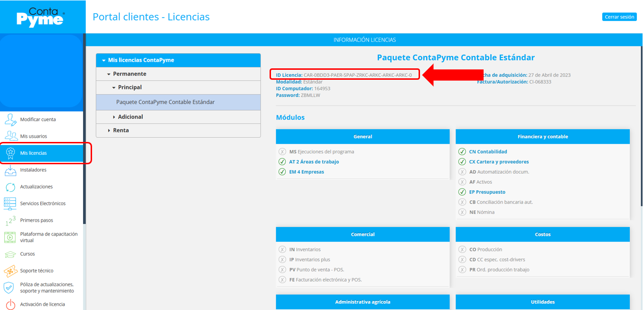This screenshot has width=644, height=310.
Task: Click the X icon beside CO Producción
Action: click(462, 250)
